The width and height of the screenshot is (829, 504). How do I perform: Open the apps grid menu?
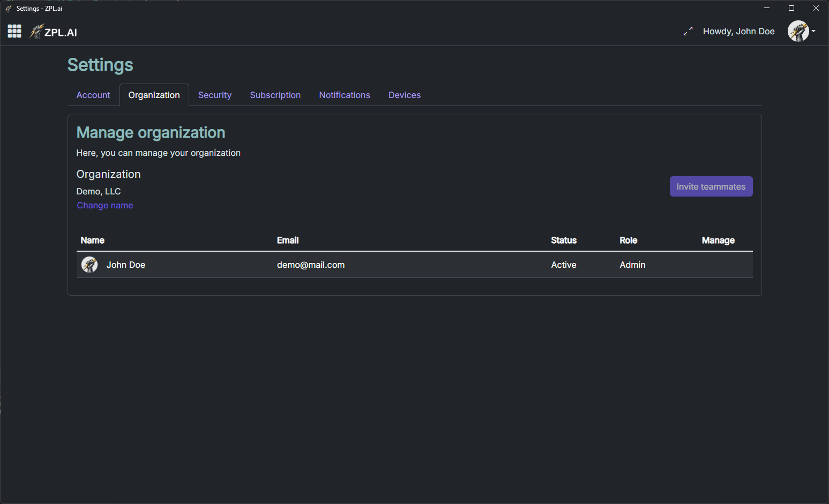coord(14,31)
